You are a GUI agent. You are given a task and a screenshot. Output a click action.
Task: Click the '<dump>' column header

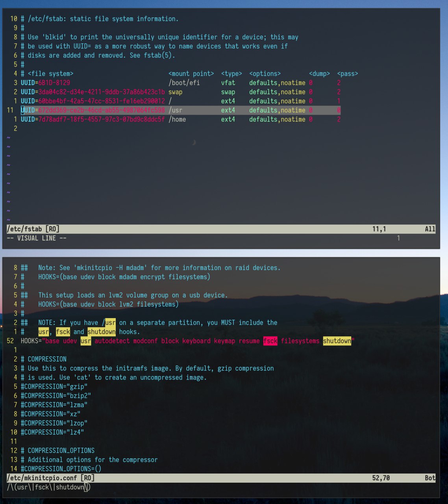pos(319,74)
